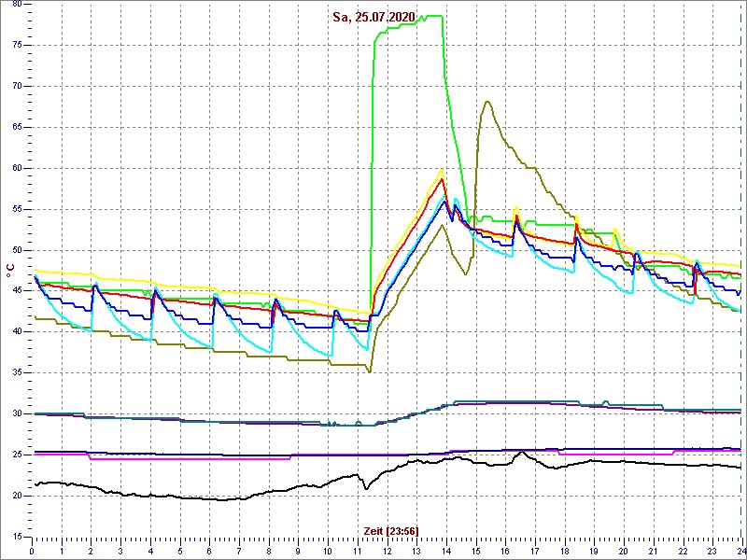Click hour 0 on the time axis

[32, 551]
